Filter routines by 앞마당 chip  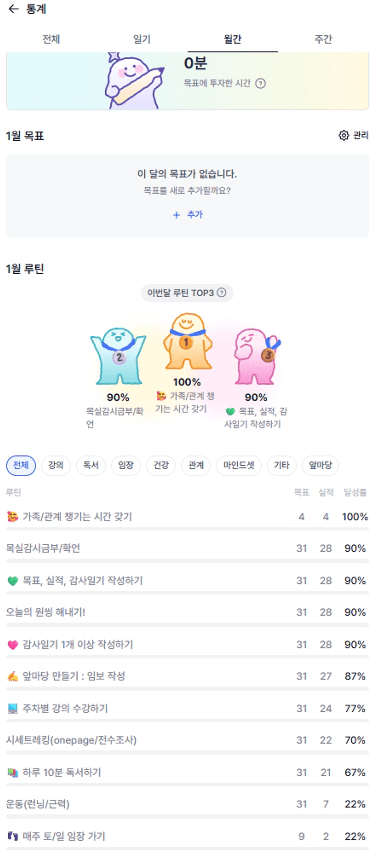320,465
